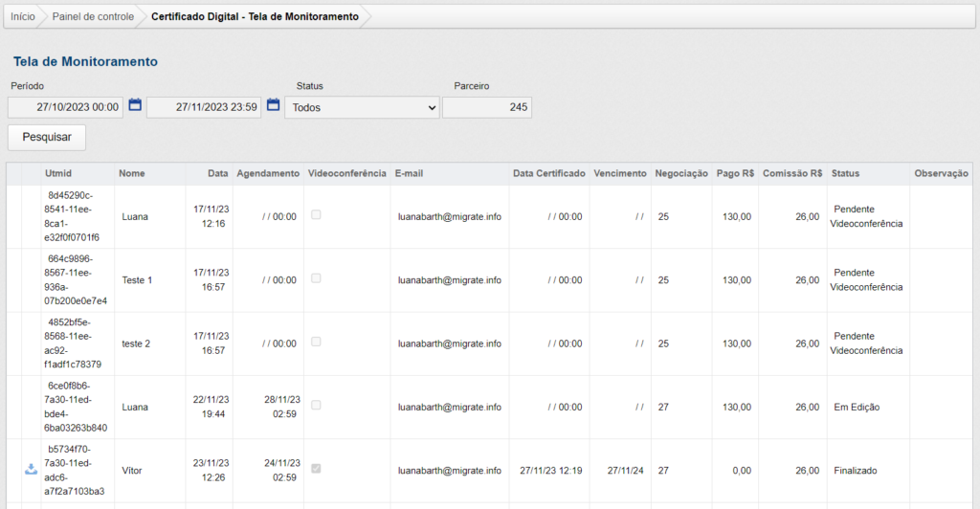
Task: Click the Pesquisar button
Action: click(x=47, y=137)
